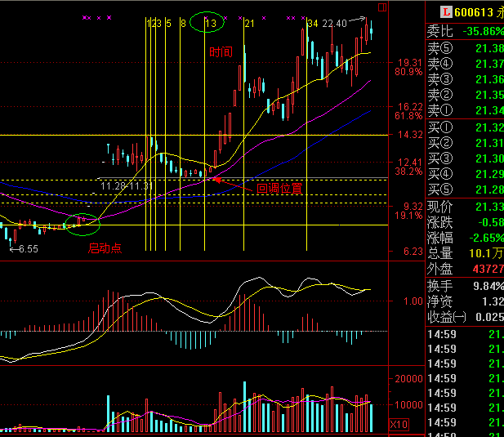Click the green ellipse around Fibonacci number 13

click(x=208, y=23)
